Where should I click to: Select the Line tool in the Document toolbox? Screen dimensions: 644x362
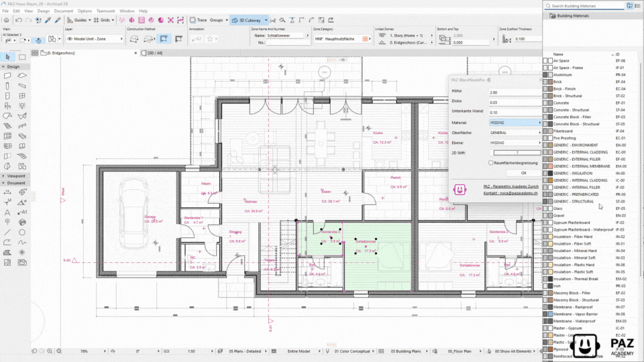point(7,233)
